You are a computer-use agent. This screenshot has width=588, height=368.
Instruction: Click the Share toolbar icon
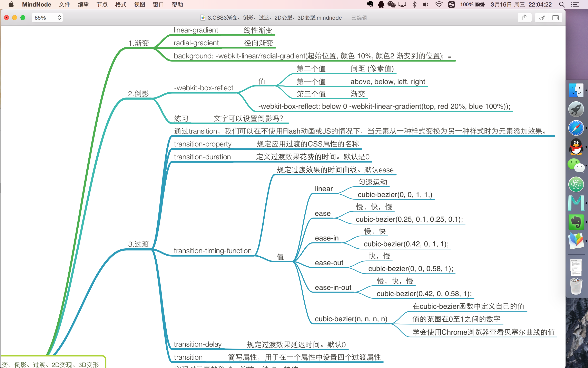point(525,18)
